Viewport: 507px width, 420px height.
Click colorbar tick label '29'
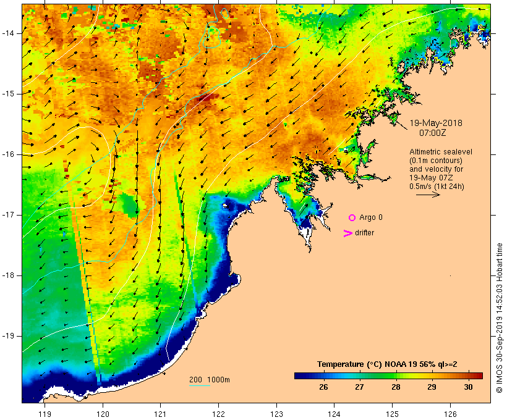[432, 387]
